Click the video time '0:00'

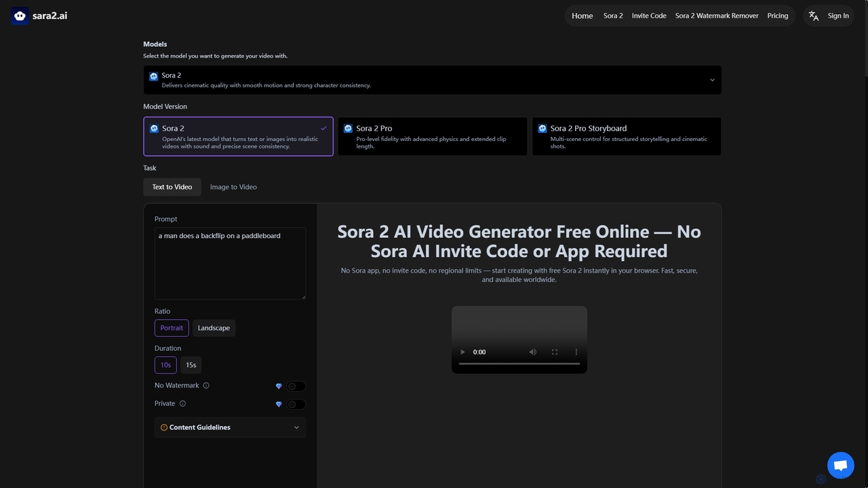tap(479, 352)
